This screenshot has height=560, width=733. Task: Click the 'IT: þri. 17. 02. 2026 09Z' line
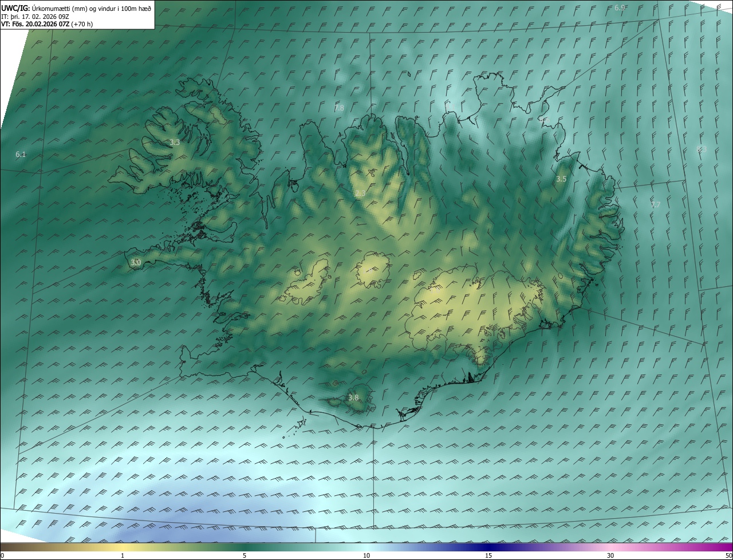(36, 16)
